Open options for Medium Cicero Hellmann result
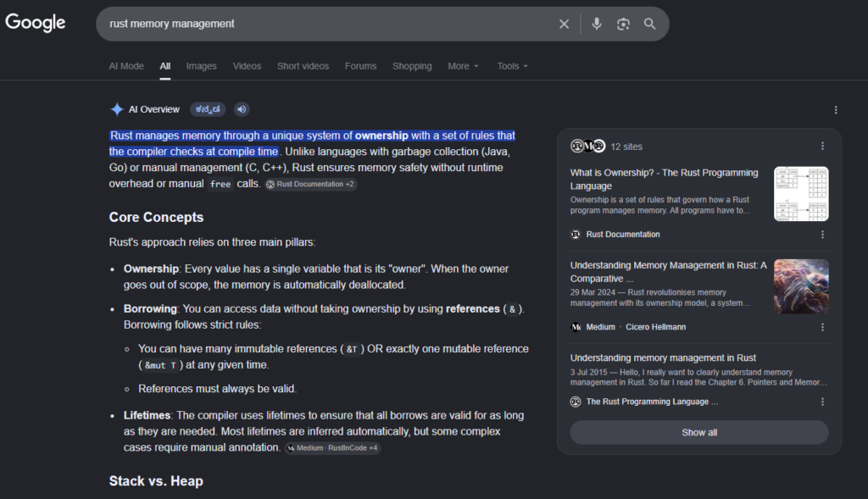 click(x=822, y=327)
